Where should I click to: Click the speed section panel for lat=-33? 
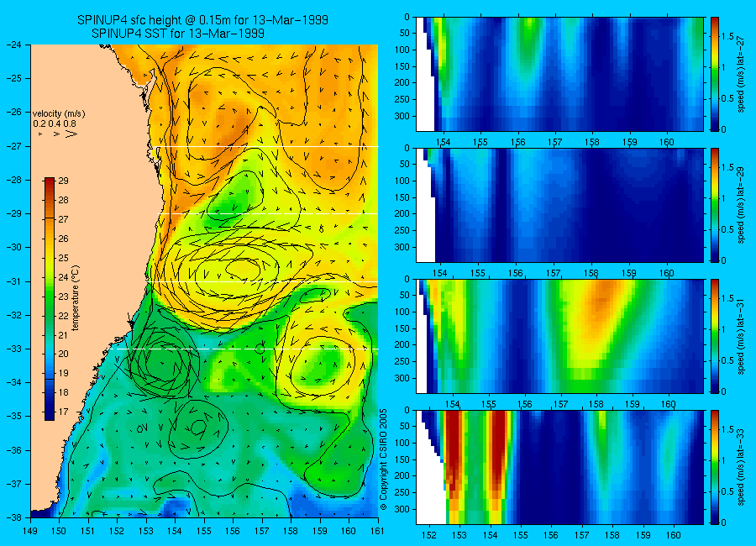tap(559, 467)
